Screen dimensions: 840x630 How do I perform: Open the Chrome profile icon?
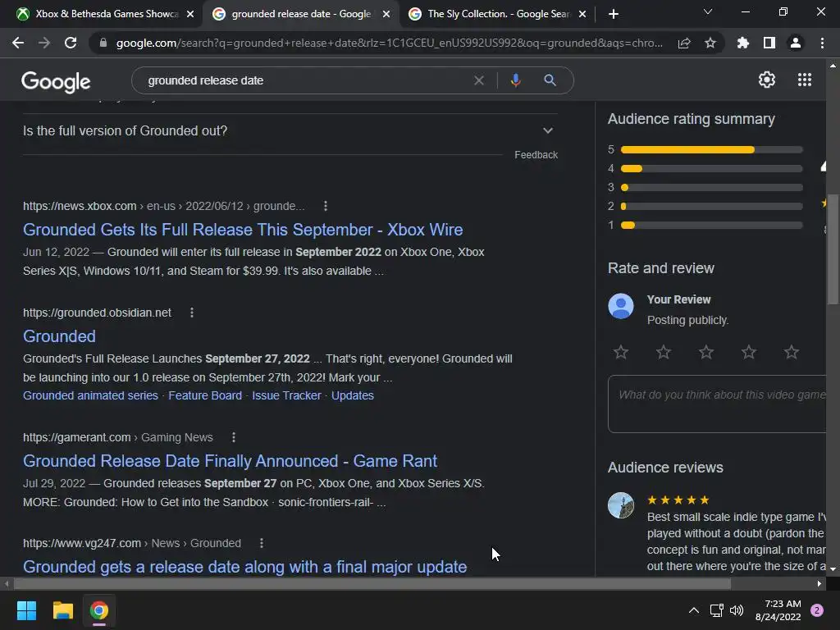pyautogui.click(x=796, y=43)
